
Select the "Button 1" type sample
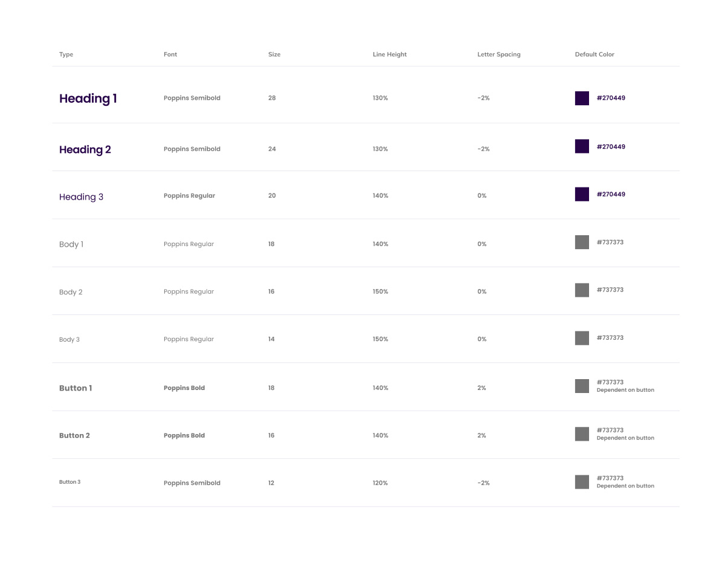coord(76,388)
